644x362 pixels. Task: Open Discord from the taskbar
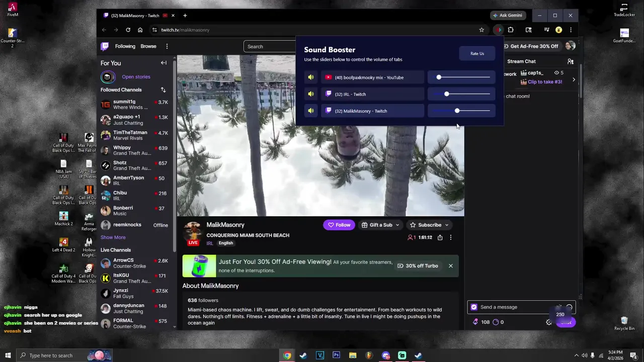386,355
